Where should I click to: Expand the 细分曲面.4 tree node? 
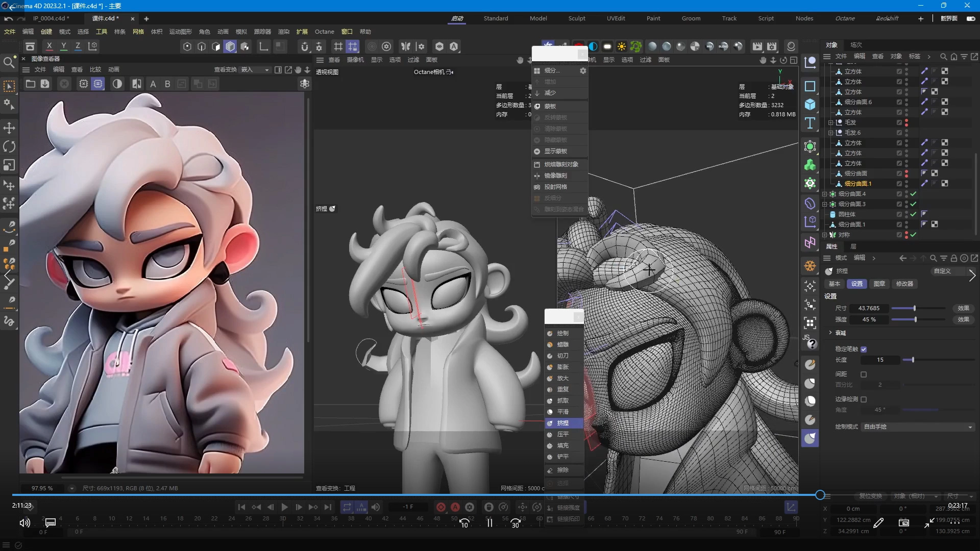(x=825, y=194)
